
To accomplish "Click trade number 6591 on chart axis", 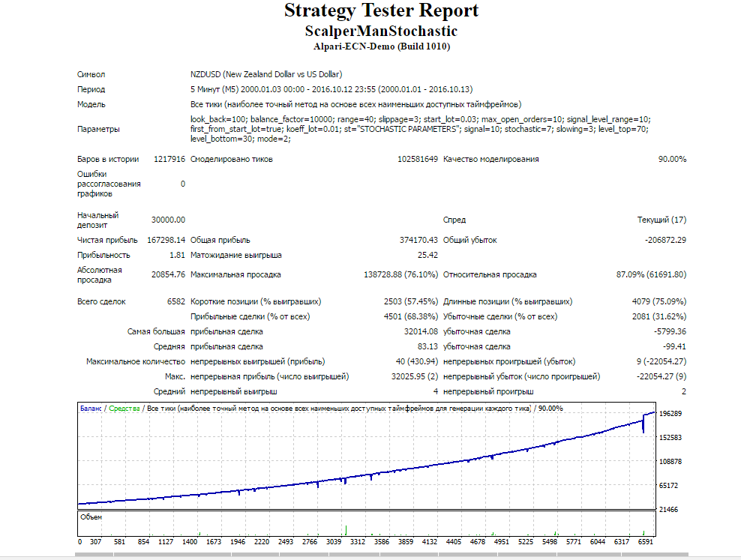I will (x=645, y=542).
